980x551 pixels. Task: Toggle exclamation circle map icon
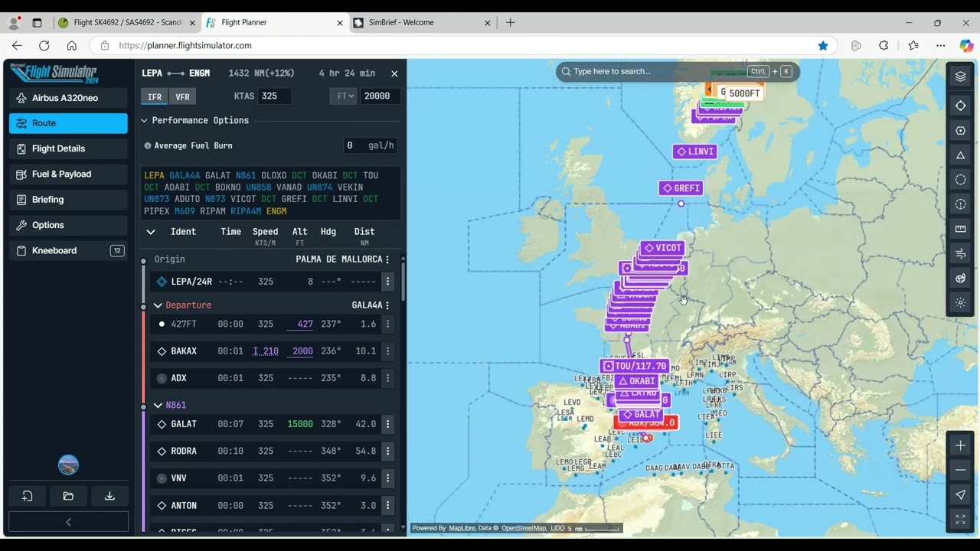[x=960, y=204]
